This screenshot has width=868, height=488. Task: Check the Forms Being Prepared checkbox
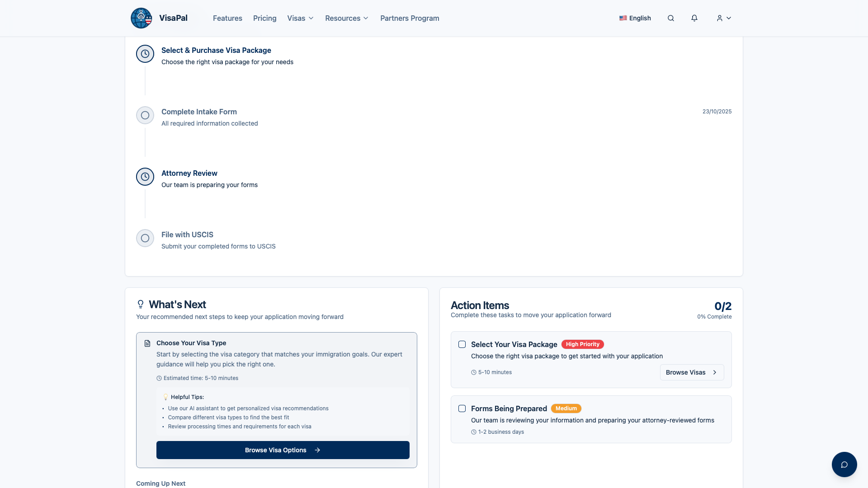tap(462, 408)
